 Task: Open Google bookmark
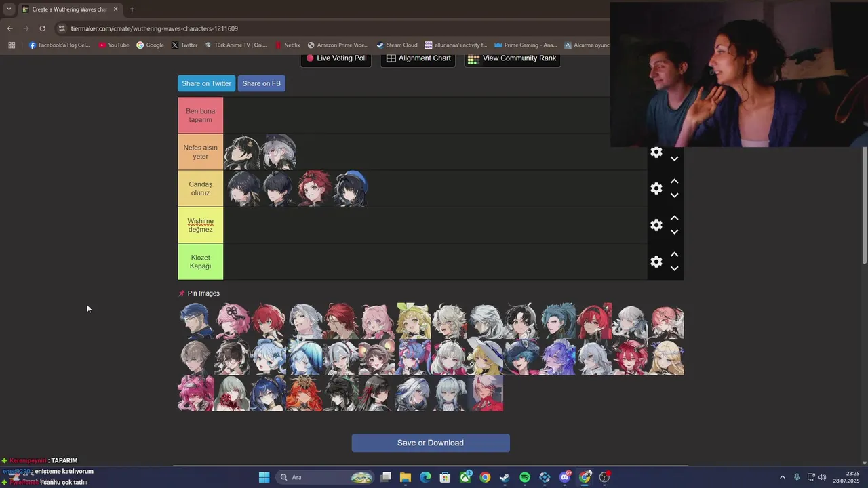pyautogui.click(x=150, y=45)
